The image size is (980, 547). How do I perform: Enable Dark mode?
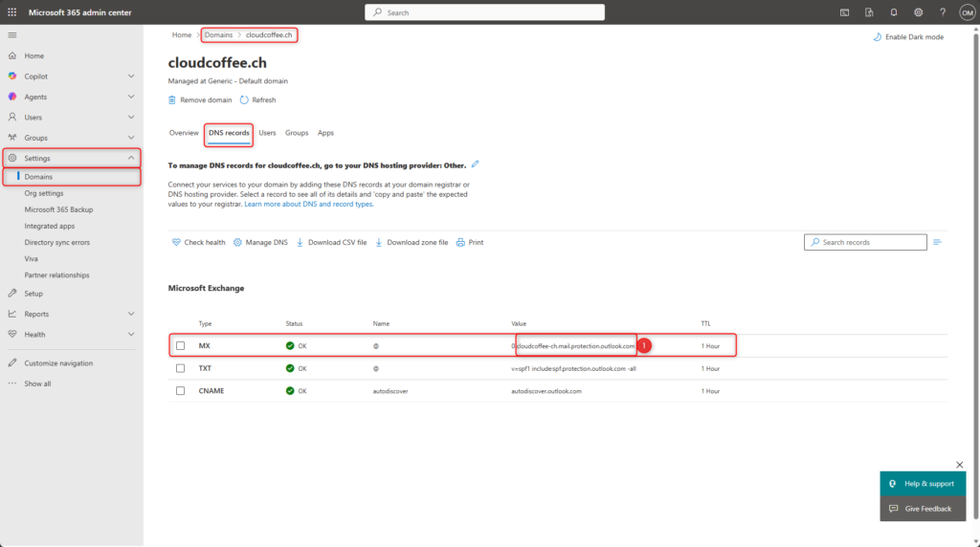coord(908,37)
